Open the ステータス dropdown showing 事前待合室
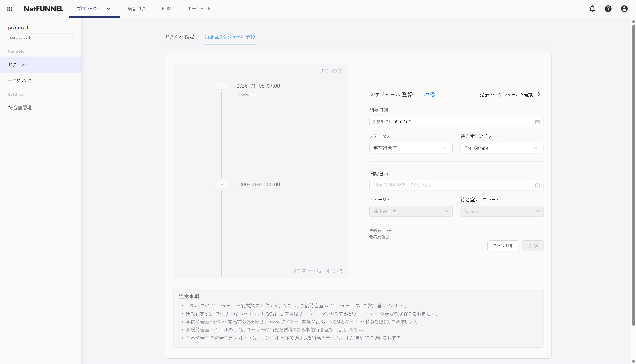The image size is (636, 364). 410,148
